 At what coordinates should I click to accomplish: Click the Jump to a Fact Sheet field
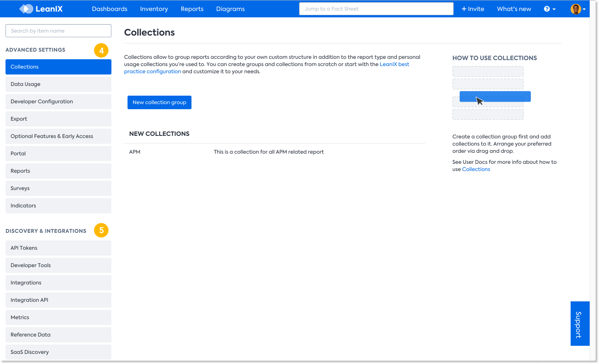376,9
